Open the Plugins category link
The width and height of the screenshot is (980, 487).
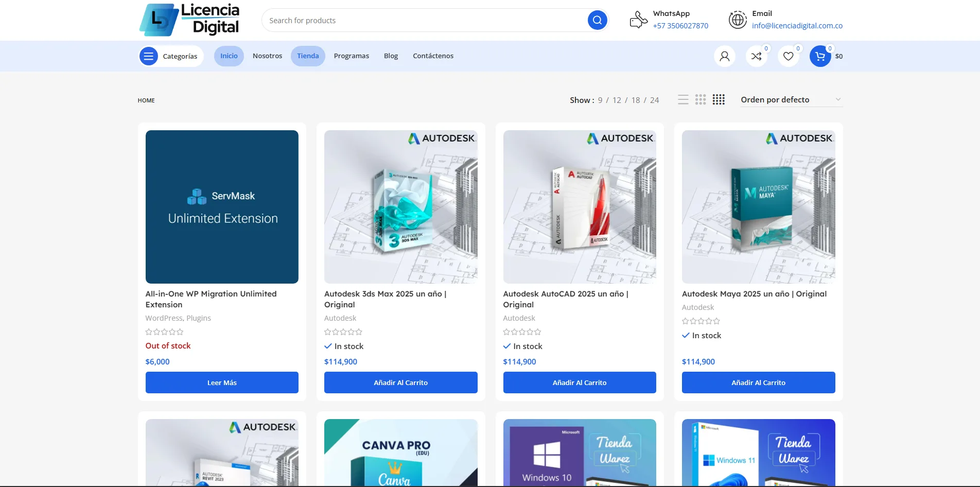(199, 318)
